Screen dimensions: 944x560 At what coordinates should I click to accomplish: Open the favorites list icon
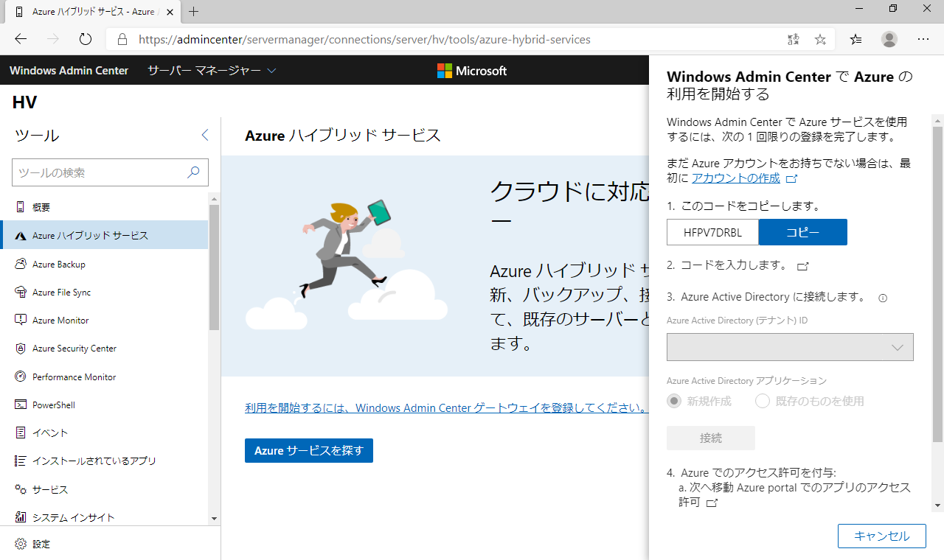tap(855, 39)
